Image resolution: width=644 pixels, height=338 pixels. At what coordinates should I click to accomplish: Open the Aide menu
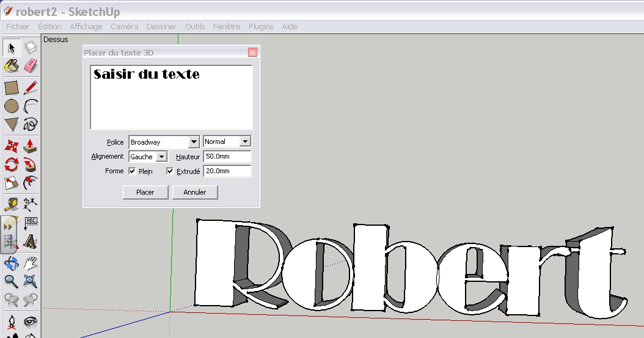coord(290,27)
